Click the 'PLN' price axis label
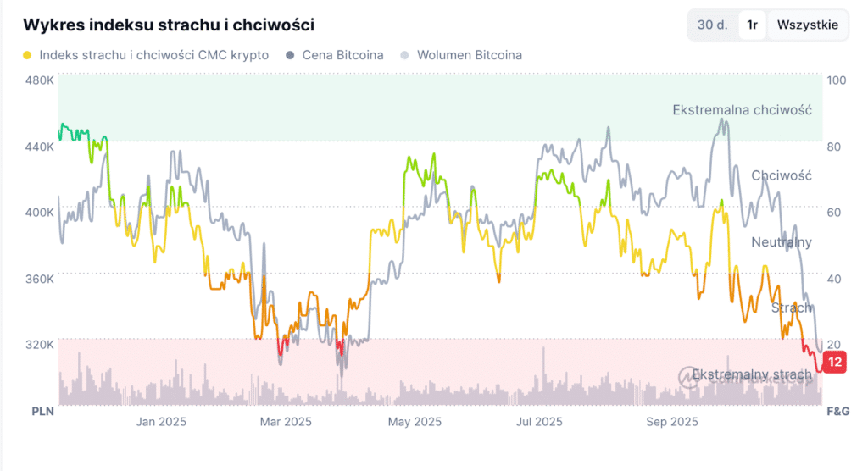The height and width of the screenshot is (471, 868). (43, 411)
